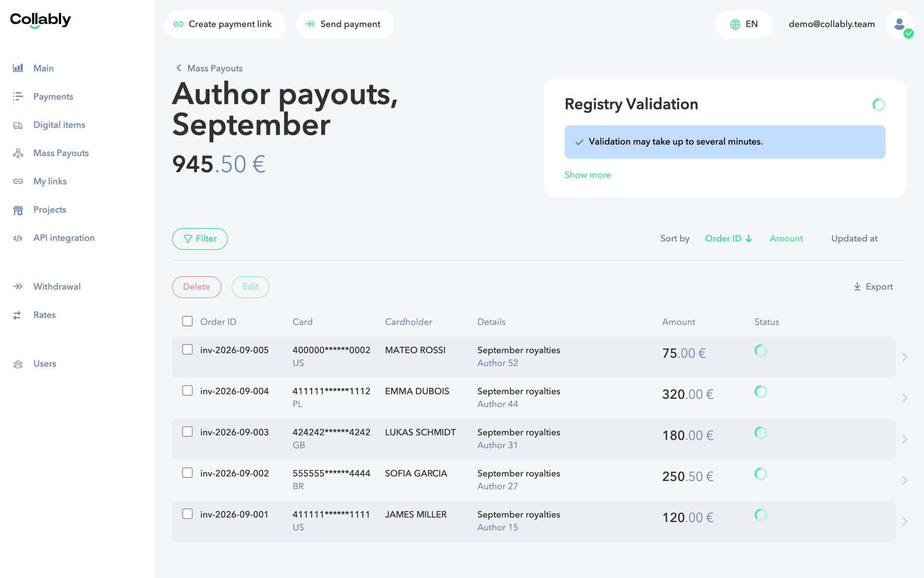Open the EN language dropdown
924x578 pixels.
[x=744, y=24]
